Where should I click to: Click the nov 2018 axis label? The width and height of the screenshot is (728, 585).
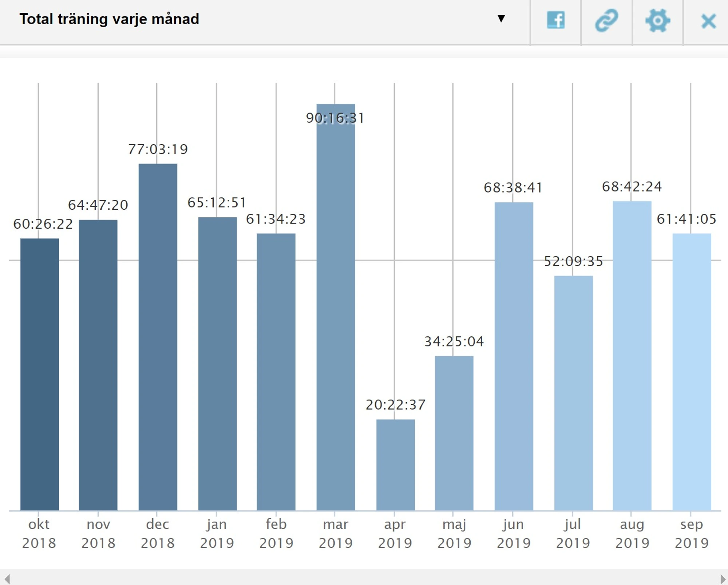pos(98,533)
